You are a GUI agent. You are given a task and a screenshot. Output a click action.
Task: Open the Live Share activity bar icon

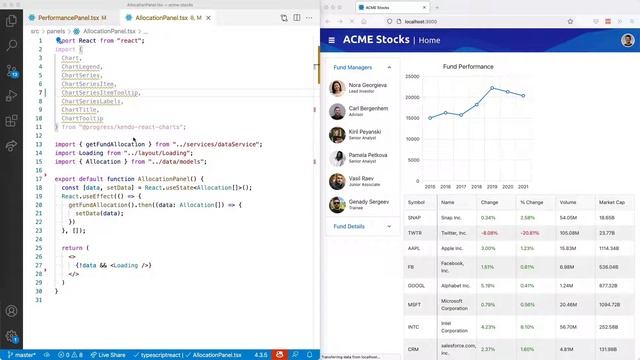point(11,146)
